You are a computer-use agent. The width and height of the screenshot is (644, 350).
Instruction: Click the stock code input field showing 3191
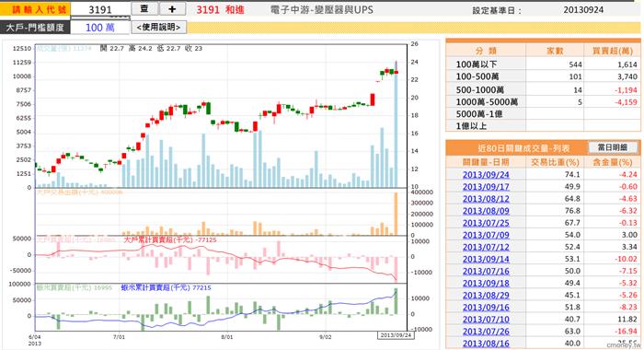coord(100,9)
